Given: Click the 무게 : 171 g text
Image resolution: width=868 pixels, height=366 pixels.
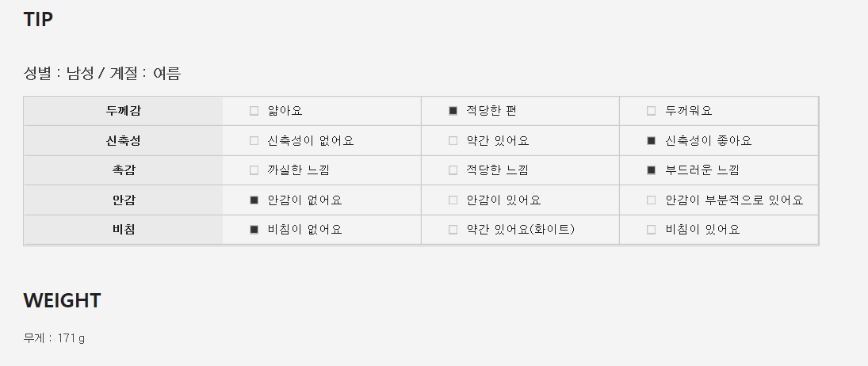Looking at the screenshot, I should (54, 338).
